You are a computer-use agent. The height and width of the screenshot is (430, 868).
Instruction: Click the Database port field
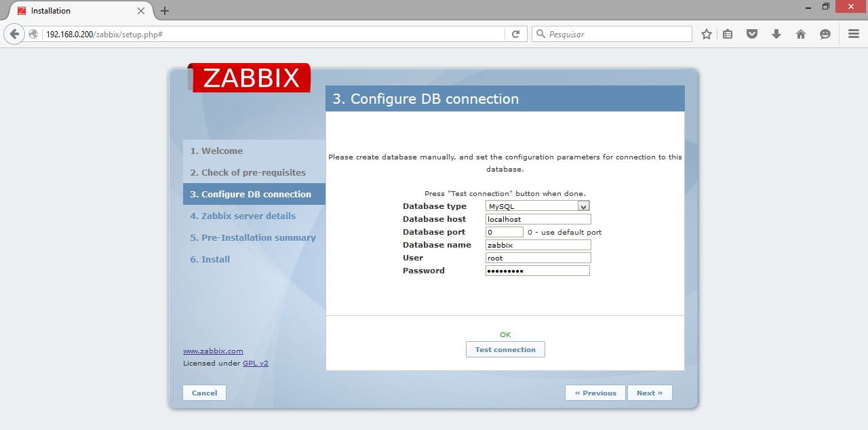505,232
